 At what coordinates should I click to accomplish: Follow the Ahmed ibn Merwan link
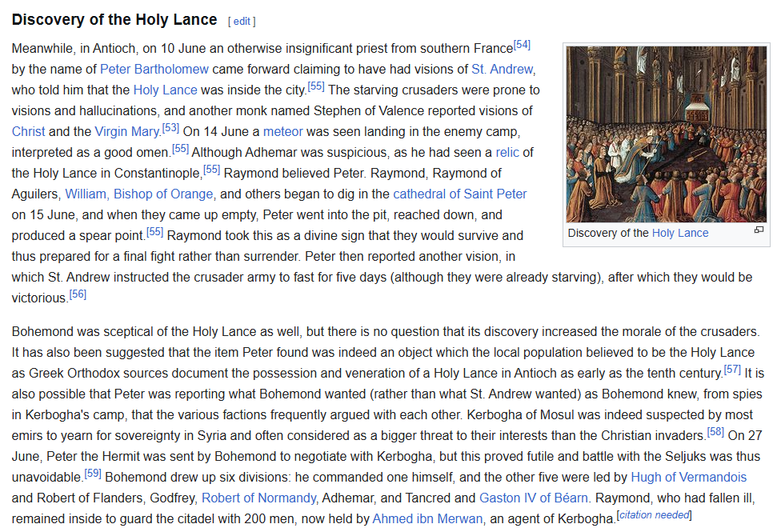coord(427,519)
